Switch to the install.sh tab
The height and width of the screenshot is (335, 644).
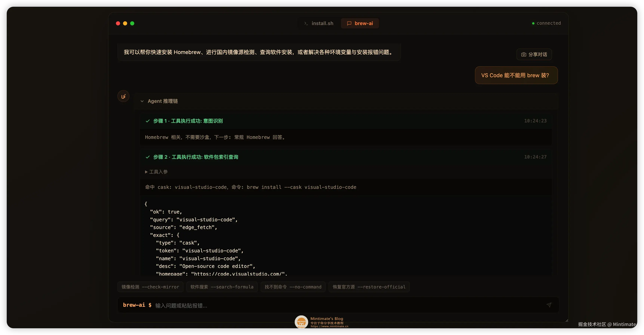(319, 23)
